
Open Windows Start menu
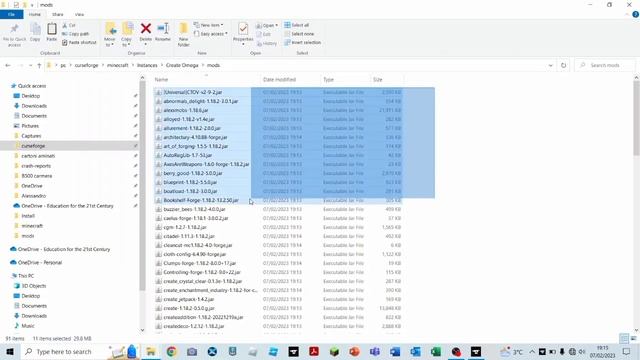coord(10,352)
